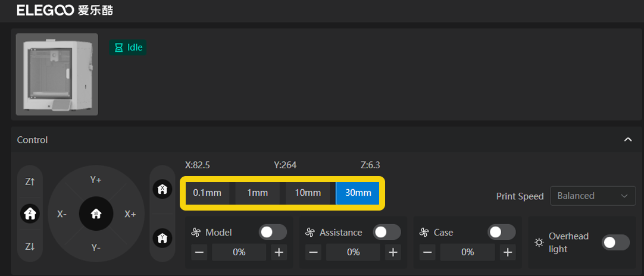This screenshot has width=644, height=276.
Task: Jog the print head toward Y+
Action: (x=96, y=180)
